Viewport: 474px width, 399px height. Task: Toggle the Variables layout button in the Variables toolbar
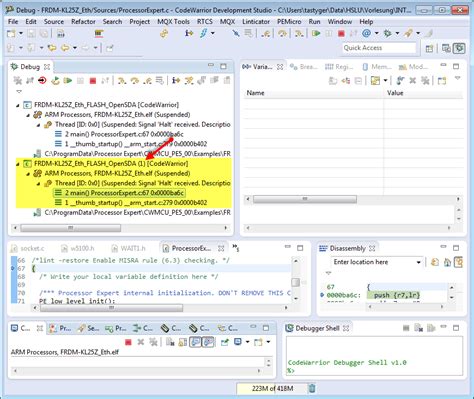pos(375,81)
